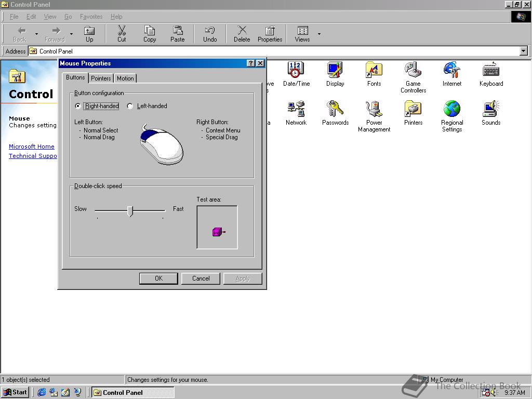Click the Delete toolbar icon

(242, 31)
